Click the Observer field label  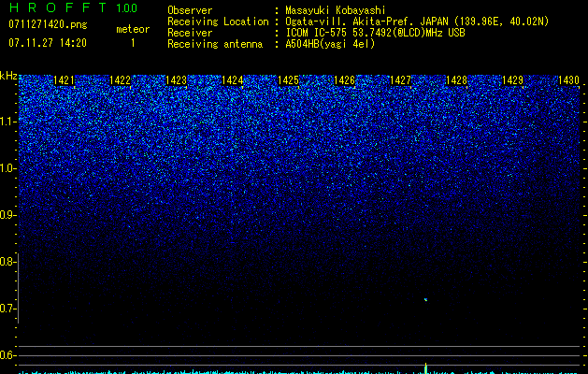[190, 10]
